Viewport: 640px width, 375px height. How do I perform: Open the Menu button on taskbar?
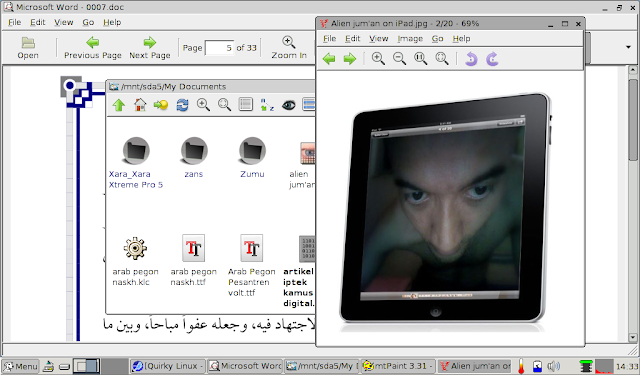point(21,366)
